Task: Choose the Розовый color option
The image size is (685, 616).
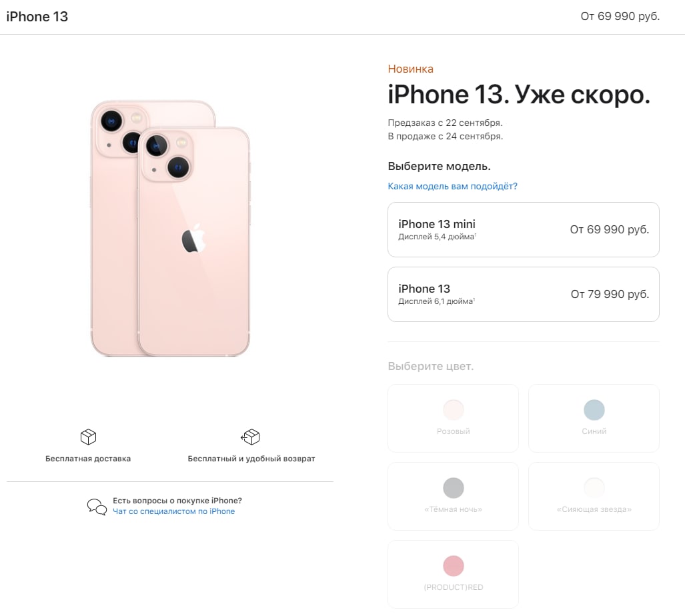Action: point(453,418)
